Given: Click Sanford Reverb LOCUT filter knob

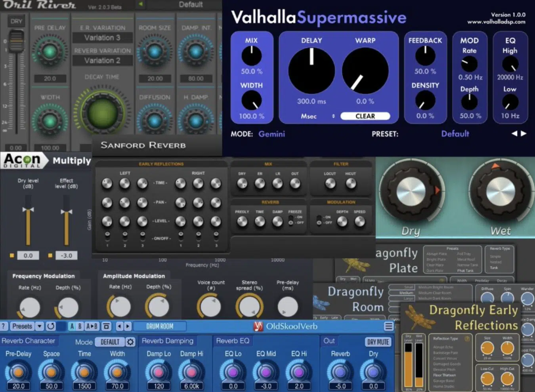Looking at the screenshot, I should point(330,183).
